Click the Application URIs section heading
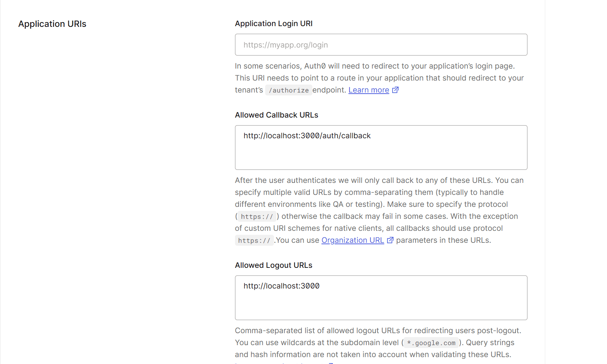Viewport: 607px width, 364px height. pos(52,24)
